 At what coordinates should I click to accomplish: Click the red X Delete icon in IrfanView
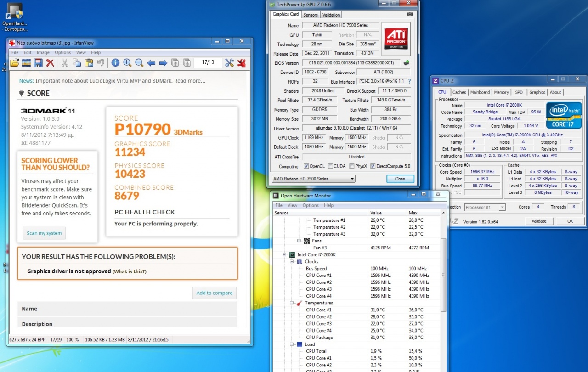pos(50,63)
